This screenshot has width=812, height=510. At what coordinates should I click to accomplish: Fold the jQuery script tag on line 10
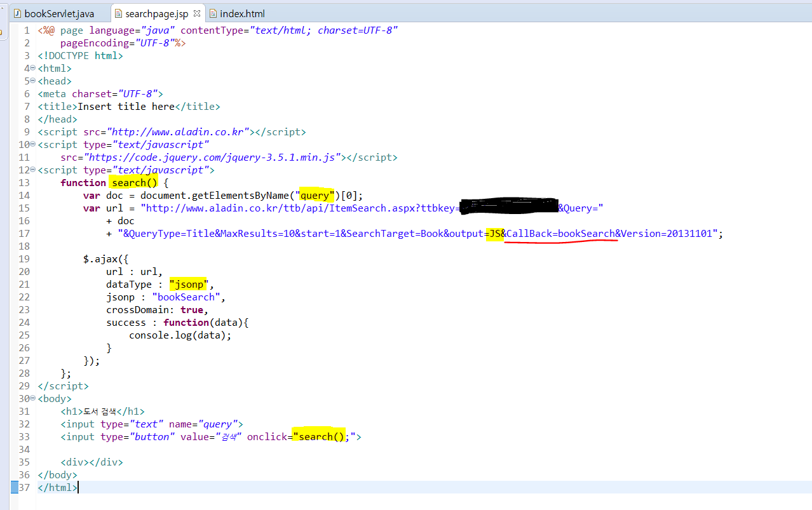(x=32, y=145)
